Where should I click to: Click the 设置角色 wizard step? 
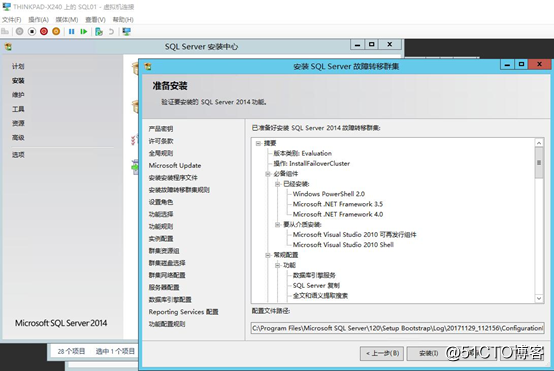161,202
